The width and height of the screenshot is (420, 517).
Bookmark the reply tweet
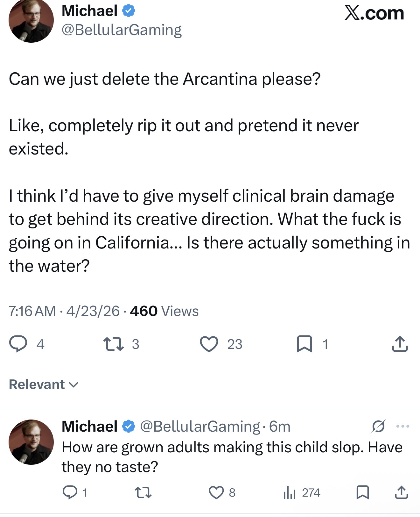[x=363, y=492]
